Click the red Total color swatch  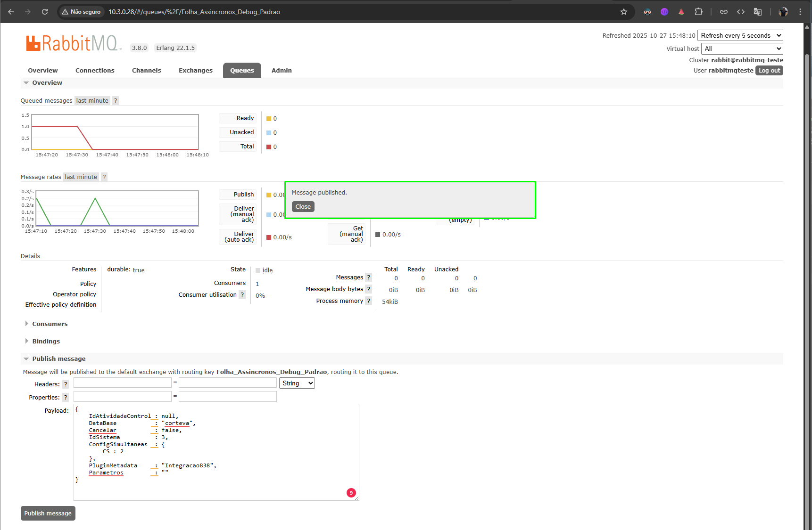[269, 147]
